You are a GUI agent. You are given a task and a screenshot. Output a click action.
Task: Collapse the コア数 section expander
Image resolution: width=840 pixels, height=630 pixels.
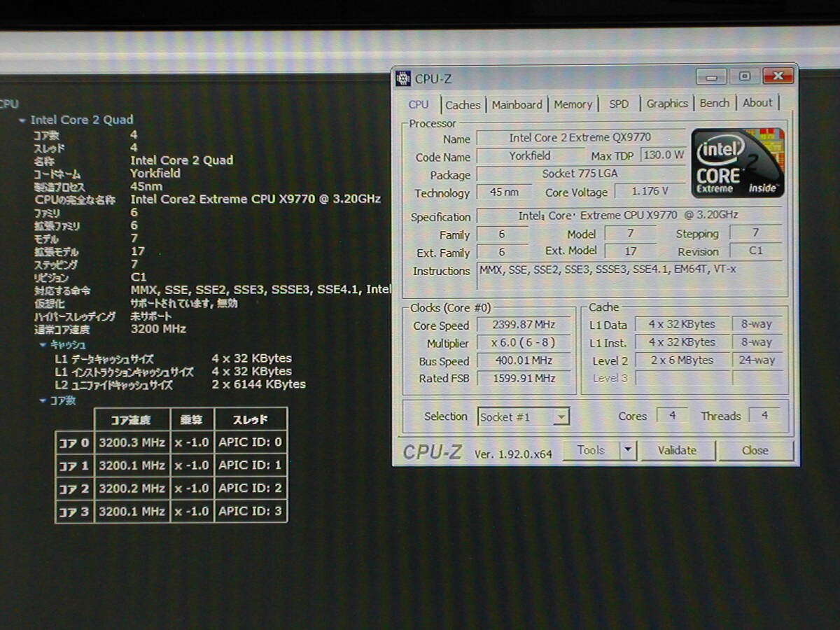pyautogui.click(x=43, y=401)
